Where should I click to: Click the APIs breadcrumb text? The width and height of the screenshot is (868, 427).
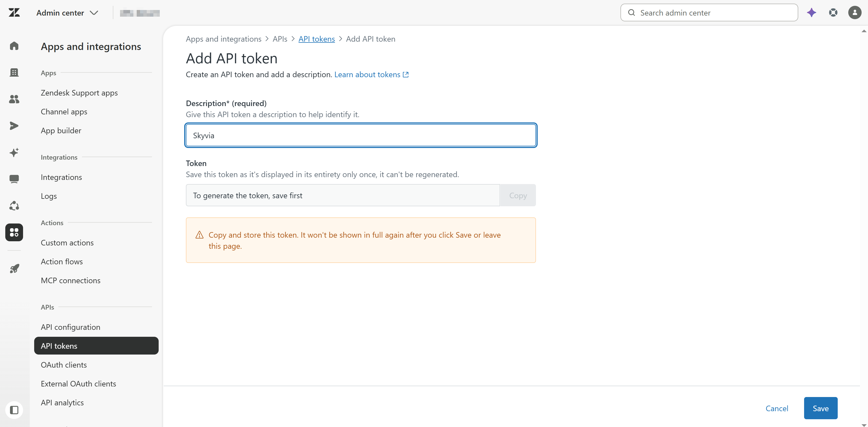pyautogui.click(x=280, y=39)
